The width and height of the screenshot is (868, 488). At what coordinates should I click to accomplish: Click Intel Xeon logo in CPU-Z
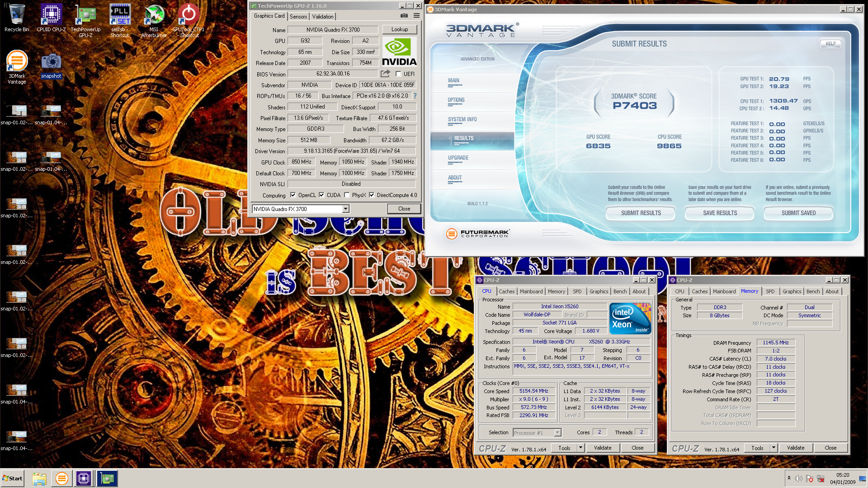point(630,319)
